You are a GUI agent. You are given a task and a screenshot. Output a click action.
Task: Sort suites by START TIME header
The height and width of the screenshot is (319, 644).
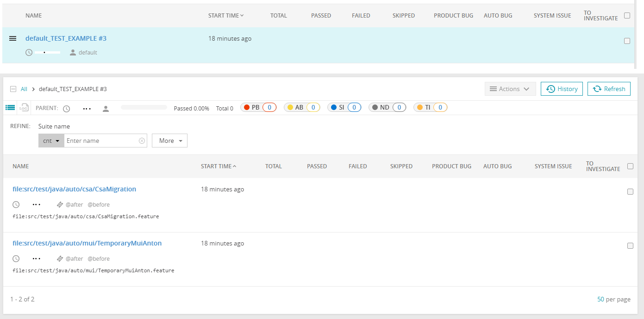(x=219, y=166)
